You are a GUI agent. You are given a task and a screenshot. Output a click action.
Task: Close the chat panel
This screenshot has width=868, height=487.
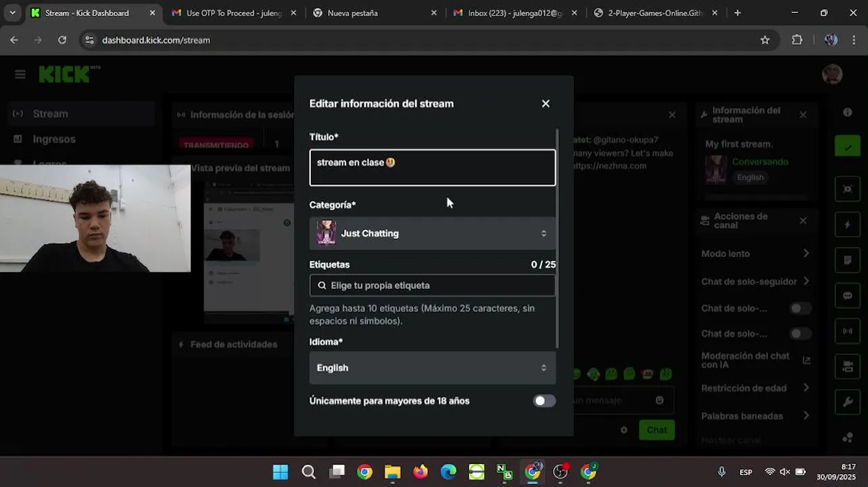(672, 115)
